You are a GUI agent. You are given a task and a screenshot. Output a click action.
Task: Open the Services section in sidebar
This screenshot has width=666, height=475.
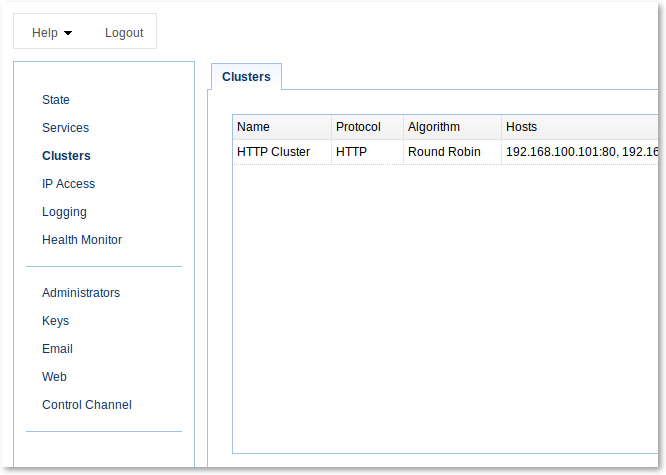65,127
